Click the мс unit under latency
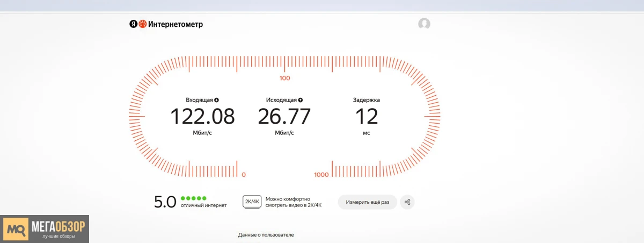This screenshot has width=644, height=243. (x=367, y=133)
